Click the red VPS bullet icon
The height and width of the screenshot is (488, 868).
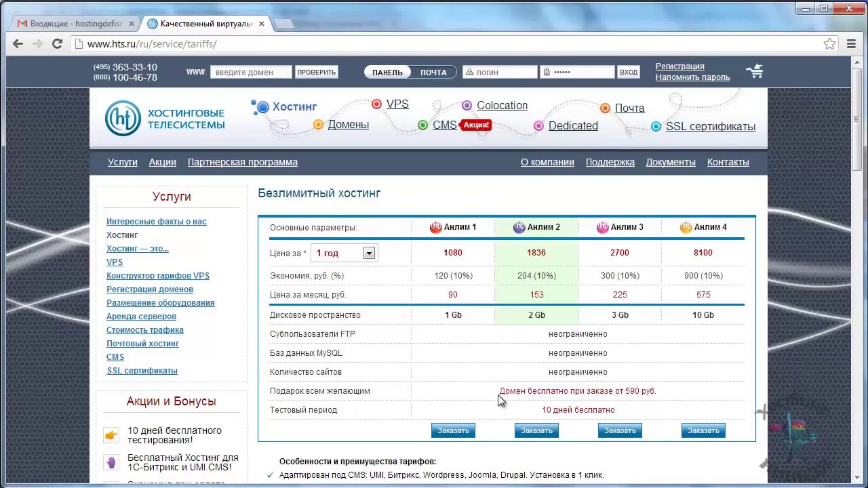coord(377,104)
